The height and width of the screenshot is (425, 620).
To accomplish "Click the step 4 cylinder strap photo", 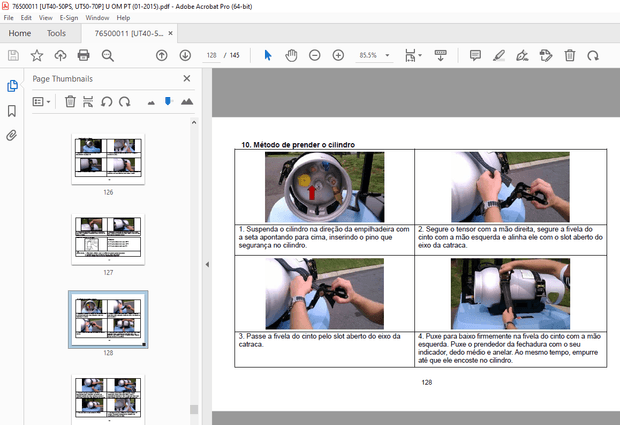I will 510,294.
